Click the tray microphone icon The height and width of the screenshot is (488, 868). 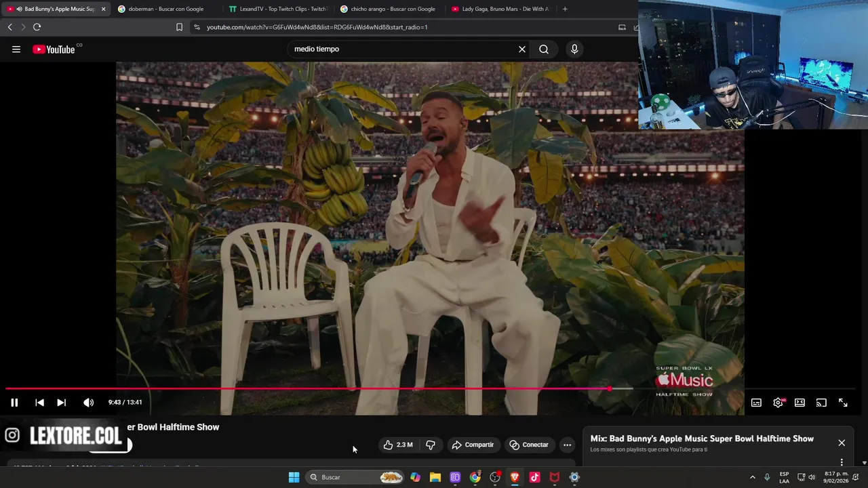tap(767, 477)
